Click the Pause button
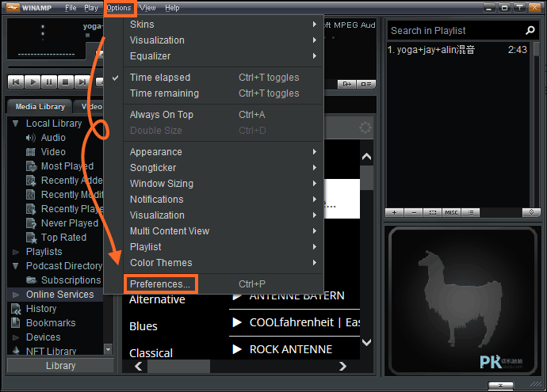Screen dimensions: 547x392 [49, 82]
